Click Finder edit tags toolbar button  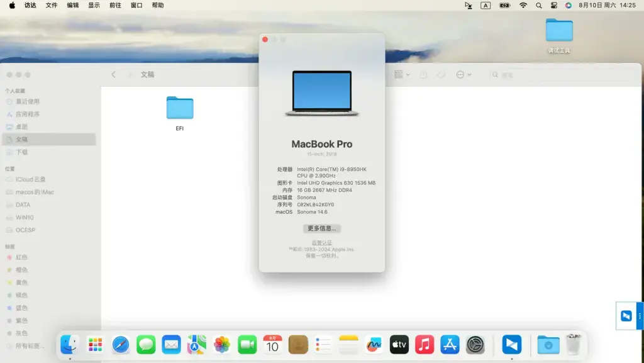tap(441, 74)
